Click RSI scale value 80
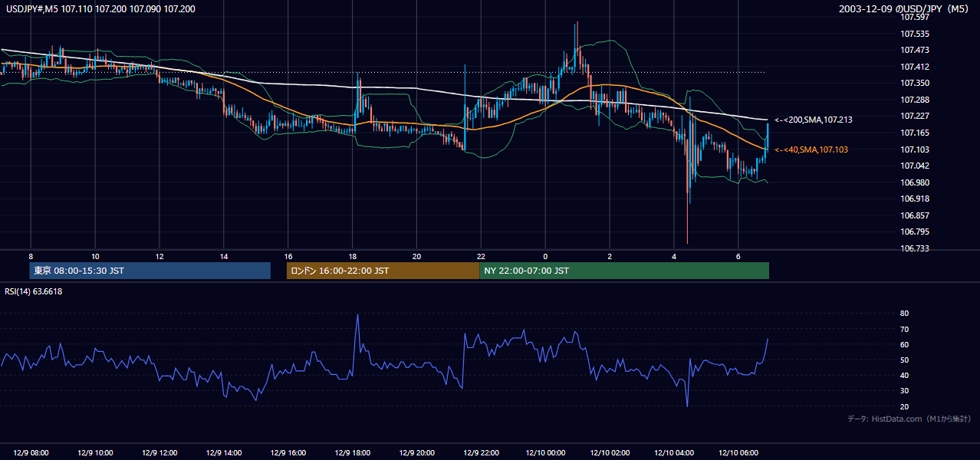The width and height of the screenshot is (980, 460). point(904,314)
